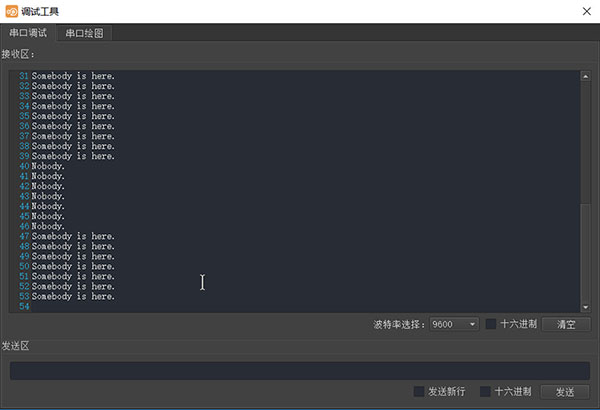Screen dimensions: 600x410
Task: Clear the receive area with 清空
Action: 566,325
